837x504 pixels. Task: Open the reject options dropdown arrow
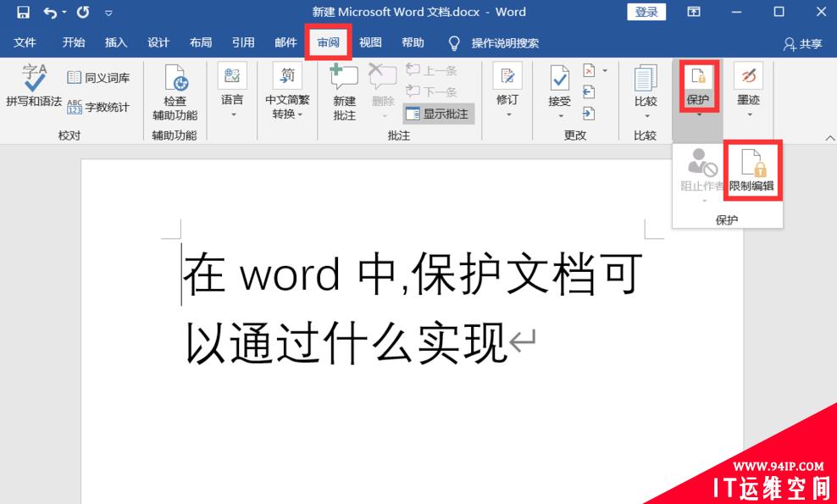(605, 70)
